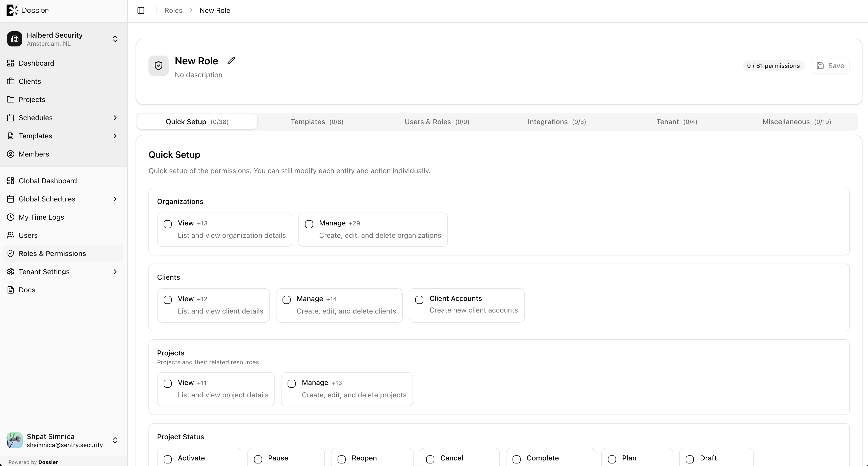Screen dimensions: 868x466
Task: Click the Tenant Settings gear icon
Action: point(11,272)
